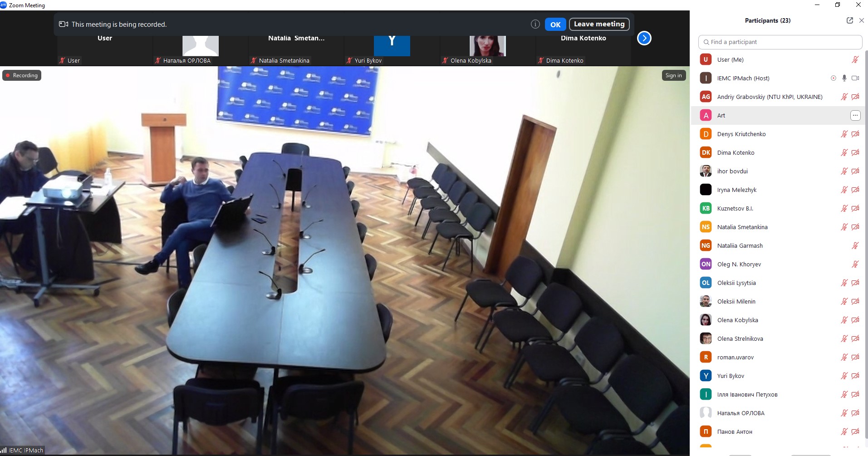Select Olena Kobylska's video thumbnail
This screenshot has height=456, width=868.
(487, 48)
